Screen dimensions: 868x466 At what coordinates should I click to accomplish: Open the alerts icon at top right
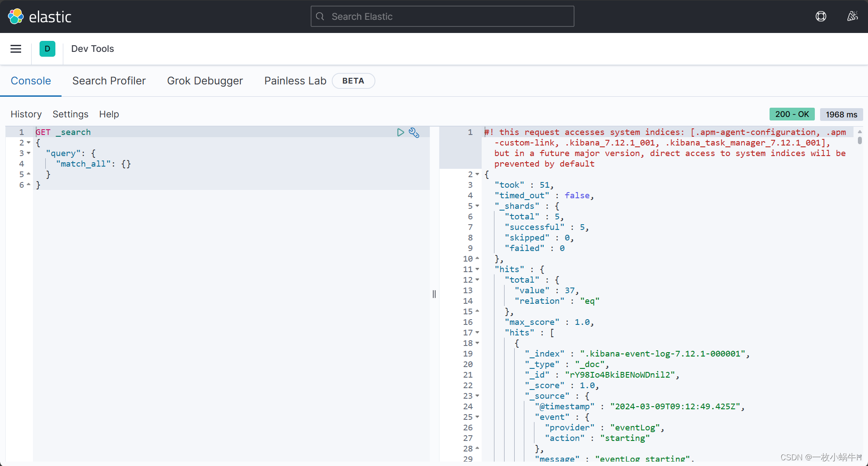click(x=852, y=16)
